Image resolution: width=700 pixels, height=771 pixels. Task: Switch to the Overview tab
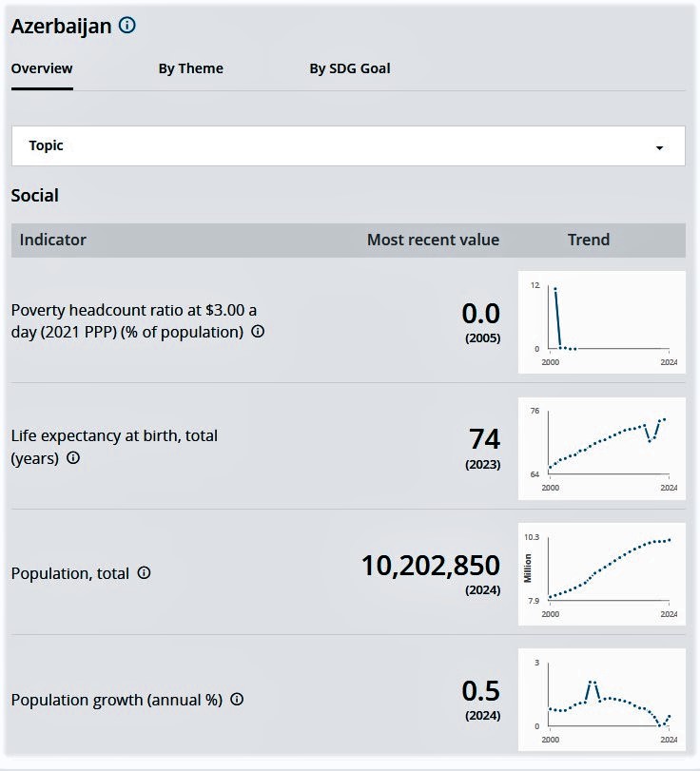42,68
